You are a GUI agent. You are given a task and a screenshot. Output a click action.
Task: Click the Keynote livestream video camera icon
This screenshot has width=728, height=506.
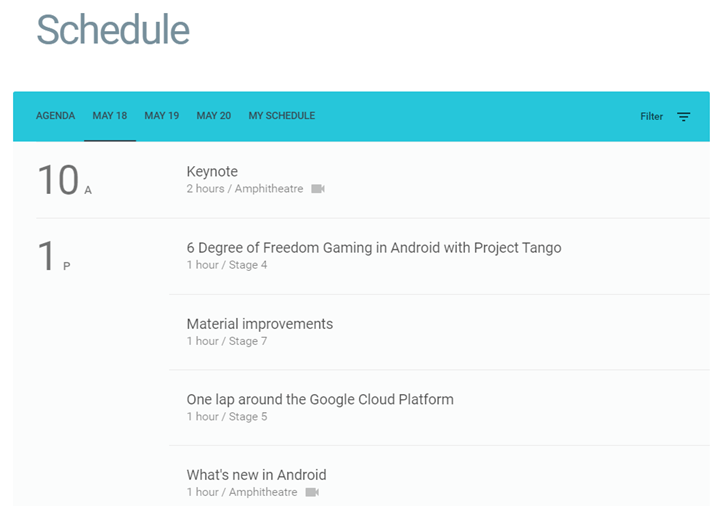[x=318, y=189]
